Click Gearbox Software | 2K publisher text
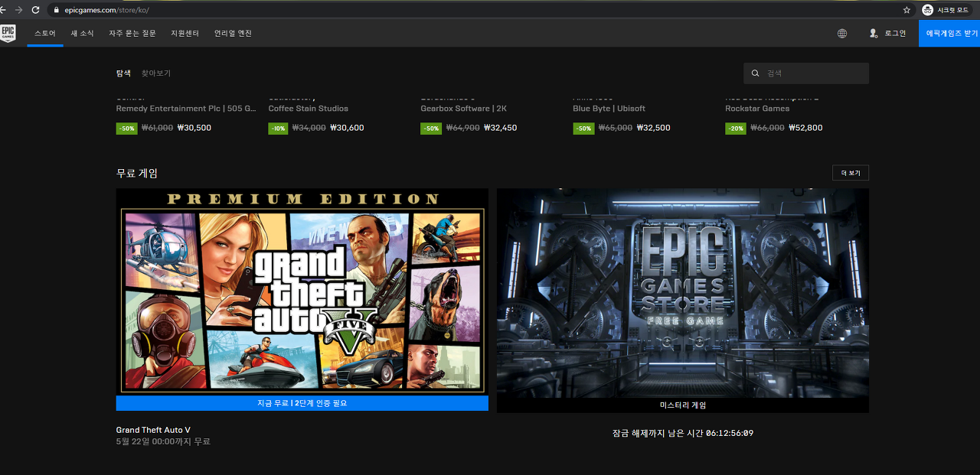This screenshot has height=475, width=980. coord(463,109)
